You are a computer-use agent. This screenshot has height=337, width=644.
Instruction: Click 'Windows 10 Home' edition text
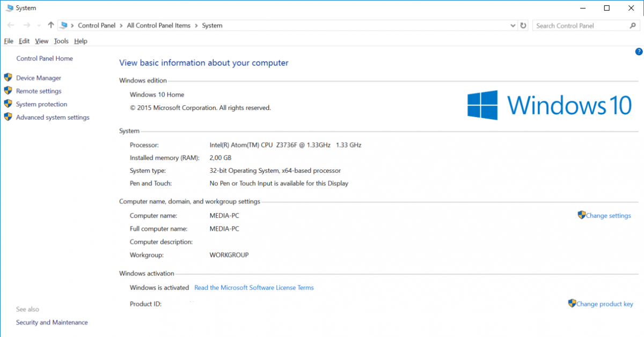(x=157, y=94)
